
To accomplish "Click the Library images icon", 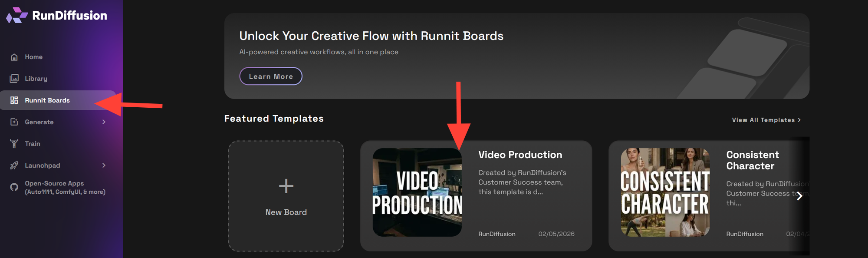I will 14,79.
